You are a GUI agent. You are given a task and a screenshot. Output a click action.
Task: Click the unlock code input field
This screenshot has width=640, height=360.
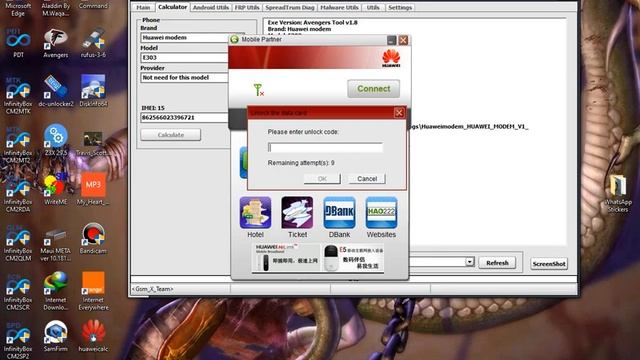coord(325,147)
